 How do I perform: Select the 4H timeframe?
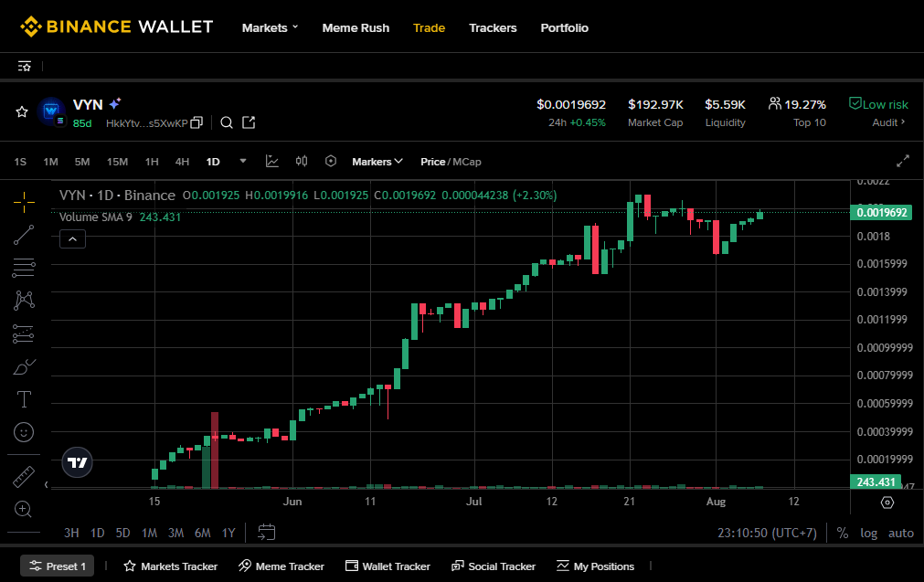(182, 162)
